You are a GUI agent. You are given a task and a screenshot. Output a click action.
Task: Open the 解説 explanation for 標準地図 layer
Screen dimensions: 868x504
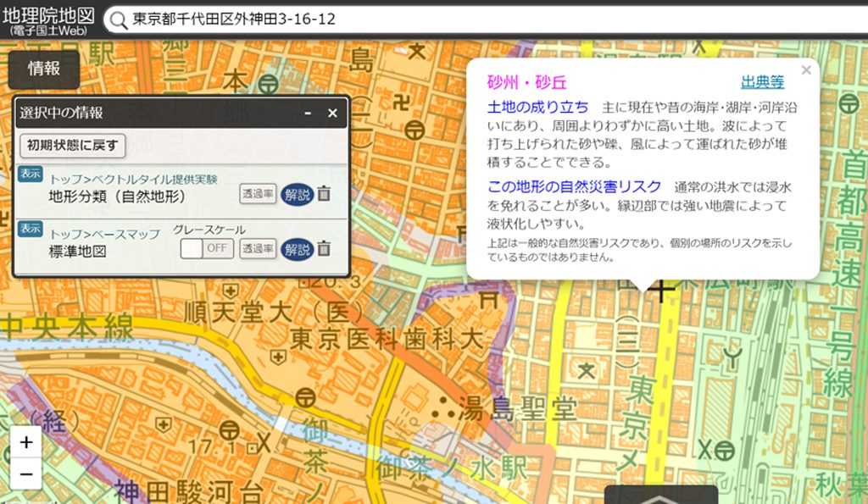(x=296, y=249)
